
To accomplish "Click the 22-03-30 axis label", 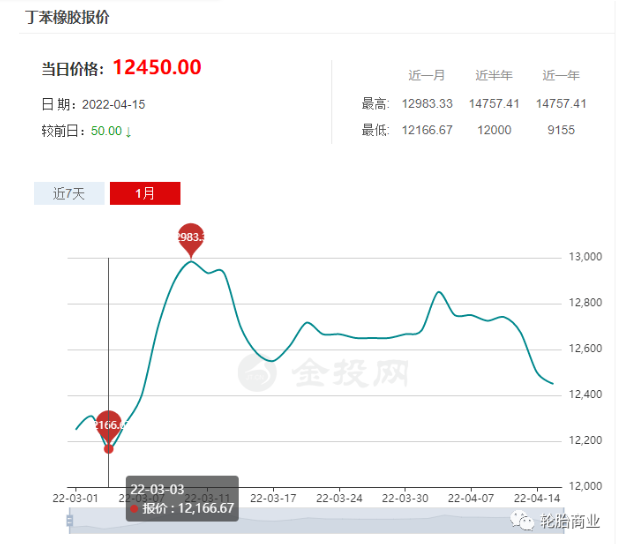I will pos(405,498).
